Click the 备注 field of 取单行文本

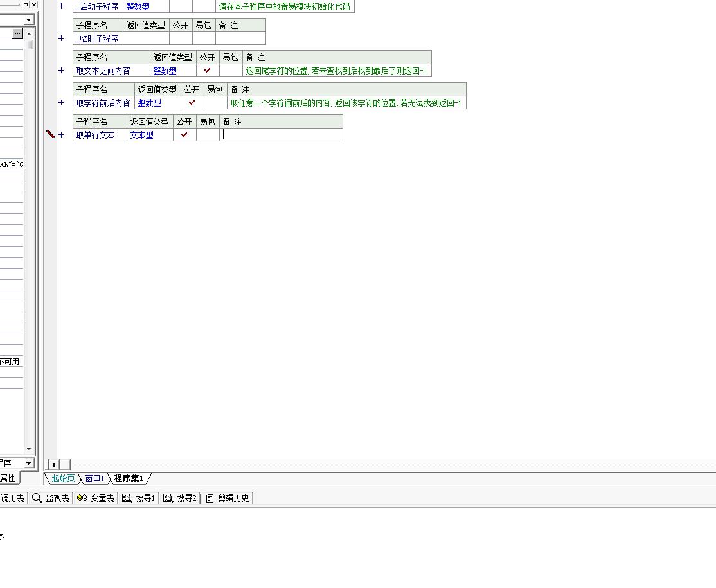[282, 135]
